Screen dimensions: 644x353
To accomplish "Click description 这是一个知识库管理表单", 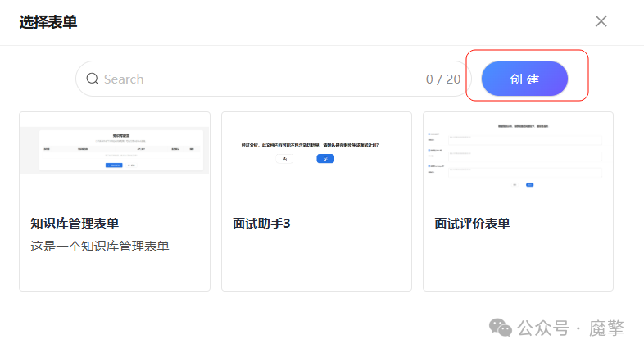I will 100,247.
